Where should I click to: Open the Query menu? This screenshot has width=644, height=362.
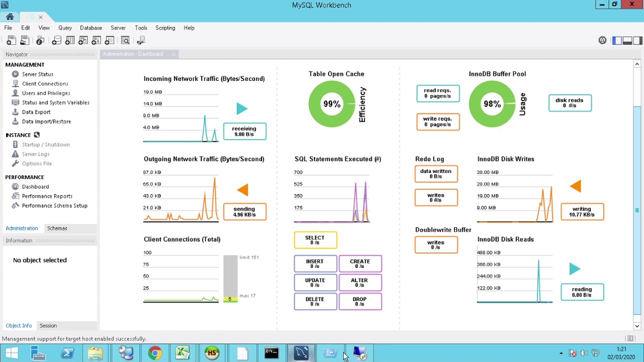(65, 28)
